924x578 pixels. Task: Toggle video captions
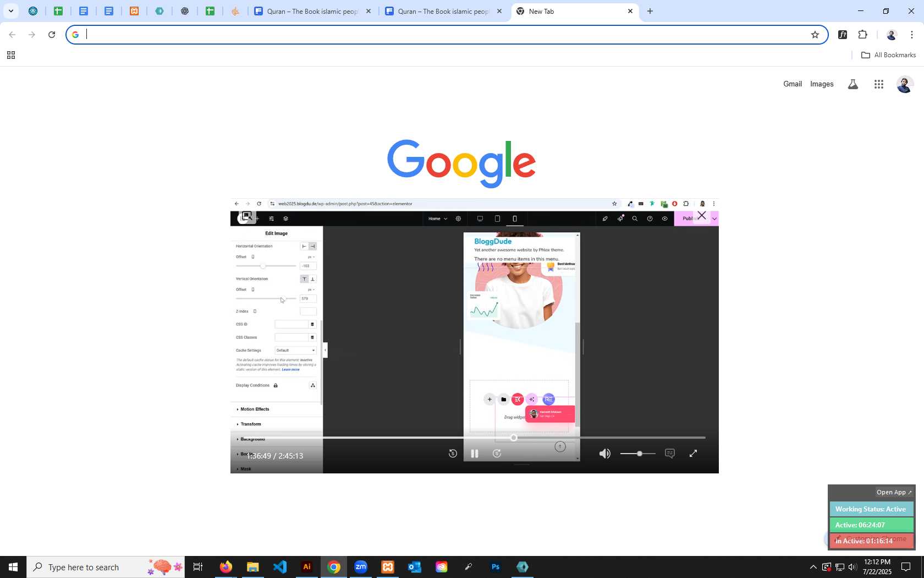click(670, 454)
